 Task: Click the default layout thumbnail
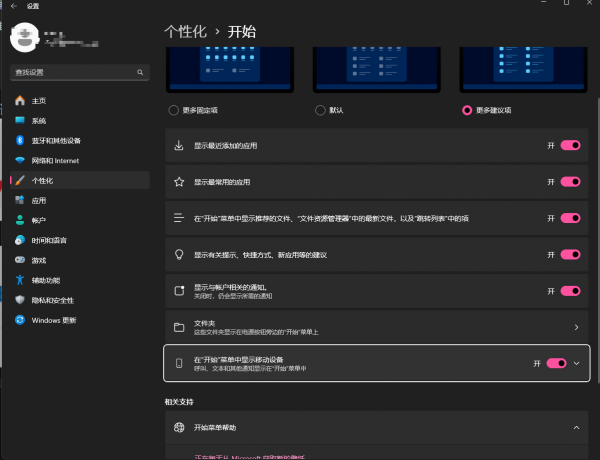(377, 70)
